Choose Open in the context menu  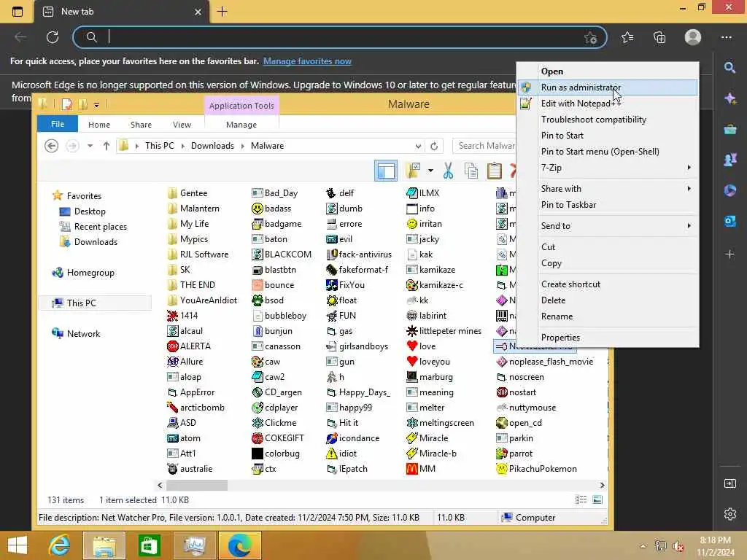[608, 71]
